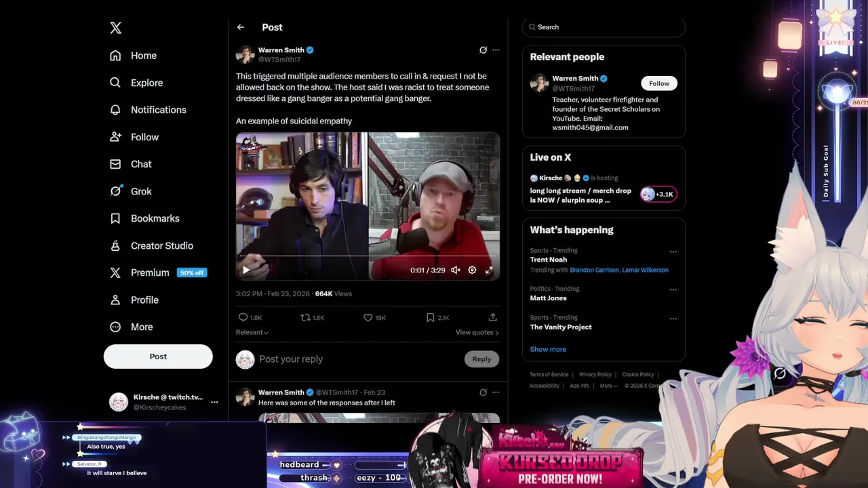
Task: Play the embedded video
Action: coord(246,270)
